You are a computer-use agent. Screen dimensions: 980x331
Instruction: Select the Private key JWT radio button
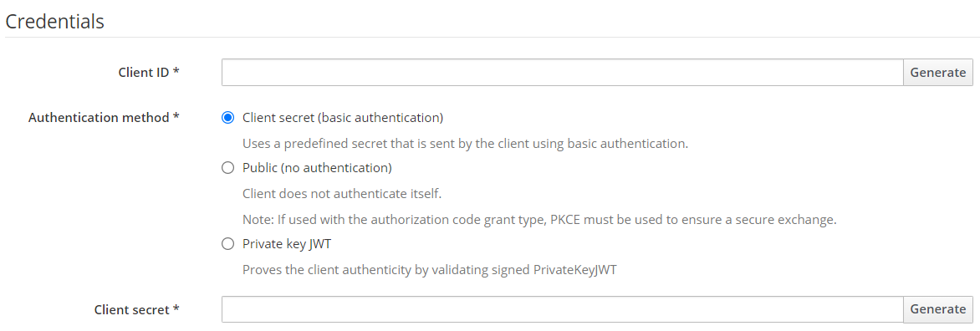tap(228, 244)
